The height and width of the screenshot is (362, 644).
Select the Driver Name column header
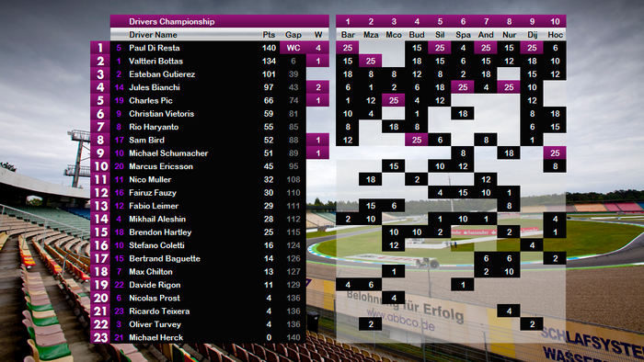(153, 35)
